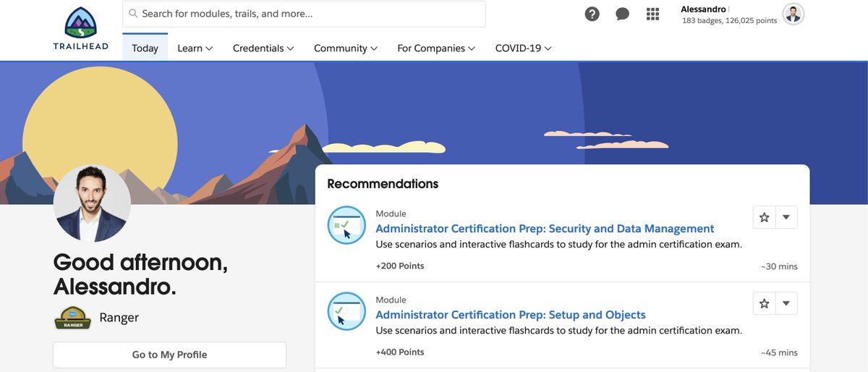This screenshot has width=868, height=372.
Task: Click the user avatar in header
Action: [793, 14]
